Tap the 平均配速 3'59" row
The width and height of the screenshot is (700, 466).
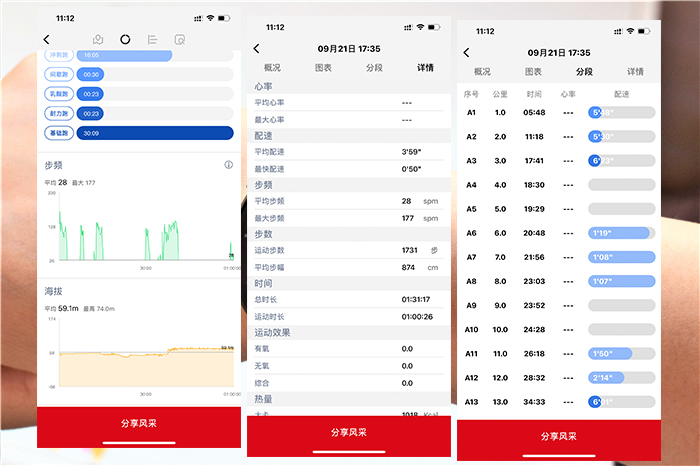click(349, 152)
